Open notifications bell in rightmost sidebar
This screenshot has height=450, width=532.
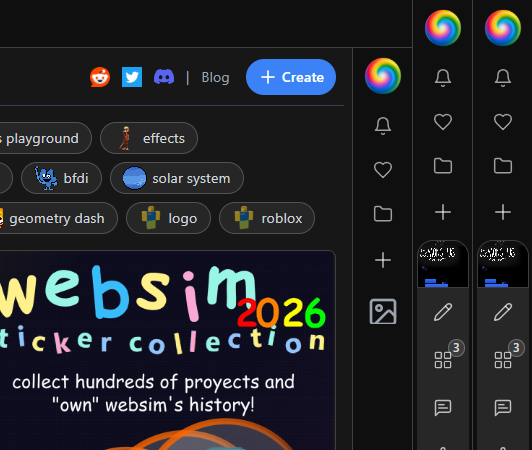[503, 78]
